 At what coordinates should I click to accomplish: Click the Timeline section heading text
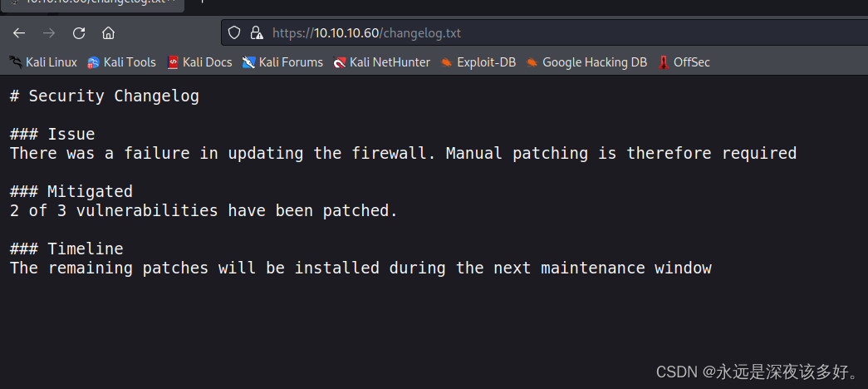85,249
